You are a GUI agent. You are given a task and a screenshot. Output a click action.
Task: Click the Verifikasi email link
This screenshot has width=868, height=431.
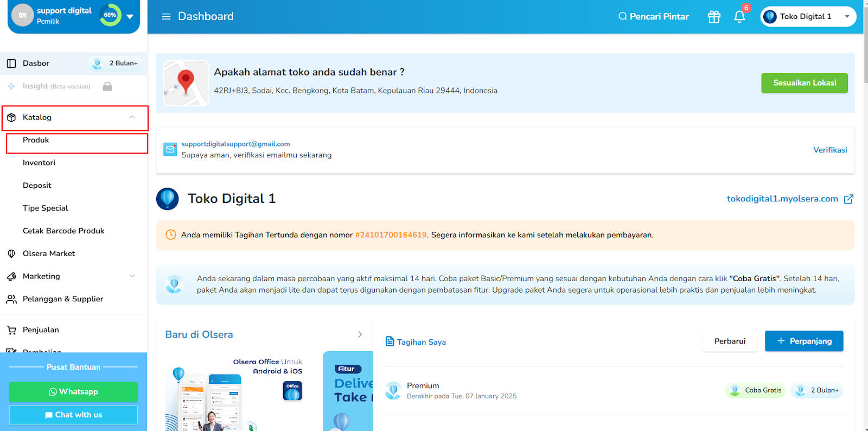point(830,150)
